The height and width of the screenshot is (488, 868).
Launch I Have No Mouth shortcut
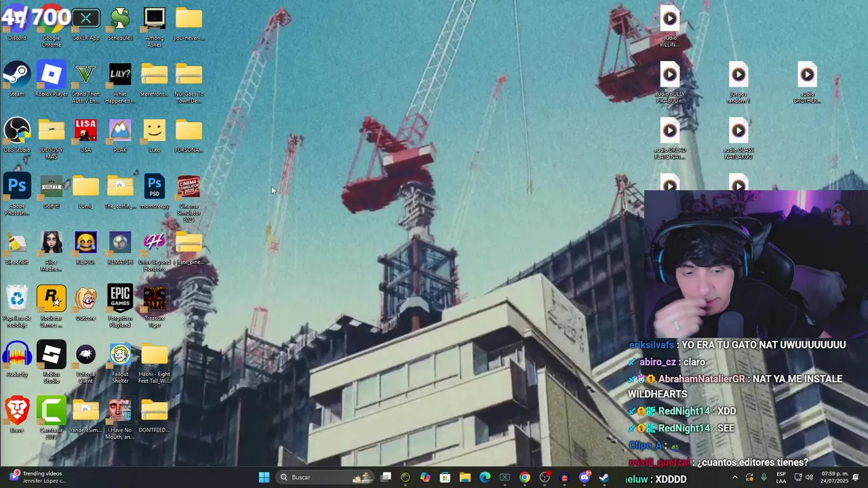120,418
